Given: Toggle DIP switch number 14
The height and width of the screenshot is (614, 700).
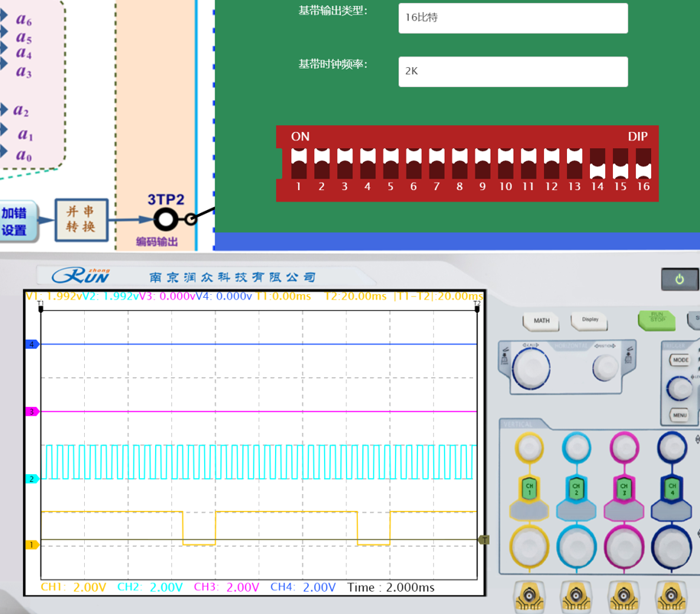Looking at the screenshot, I should (x=598, y=163).
